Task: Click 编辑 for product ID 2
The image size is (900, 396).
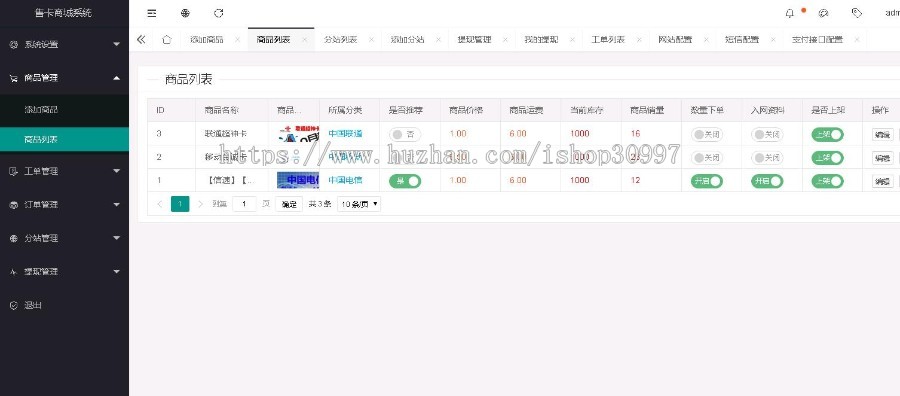Action: click(882, 158)
